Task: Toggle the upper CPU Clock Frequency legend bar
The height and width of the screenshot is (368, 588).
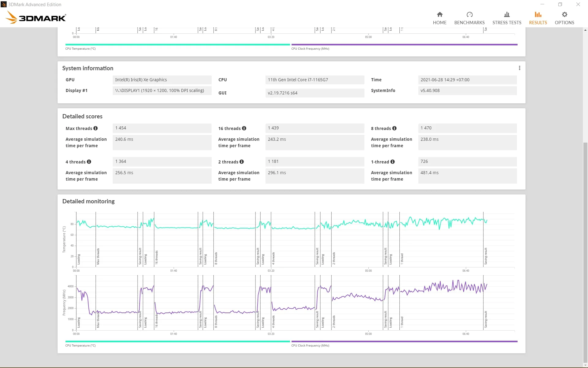Action: (404, 44)
